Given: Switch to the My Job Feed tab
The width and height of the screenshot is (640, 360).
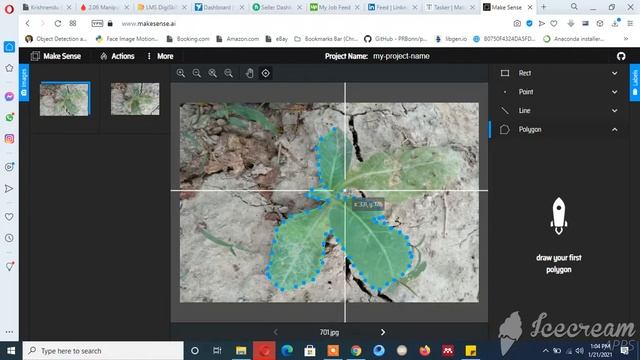Looking at the screenshot, I should [x=334, y=7].
